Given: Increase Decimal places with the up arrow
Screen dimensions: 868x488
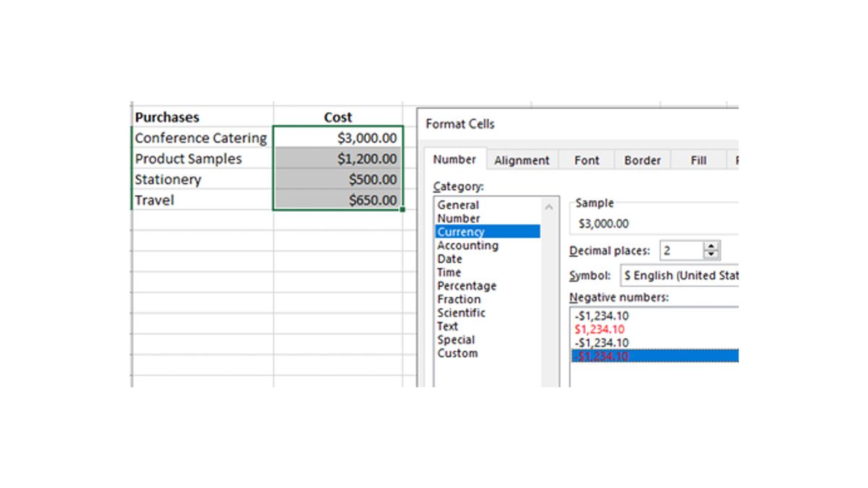Looking at the screenshot, I should point(710,246).
